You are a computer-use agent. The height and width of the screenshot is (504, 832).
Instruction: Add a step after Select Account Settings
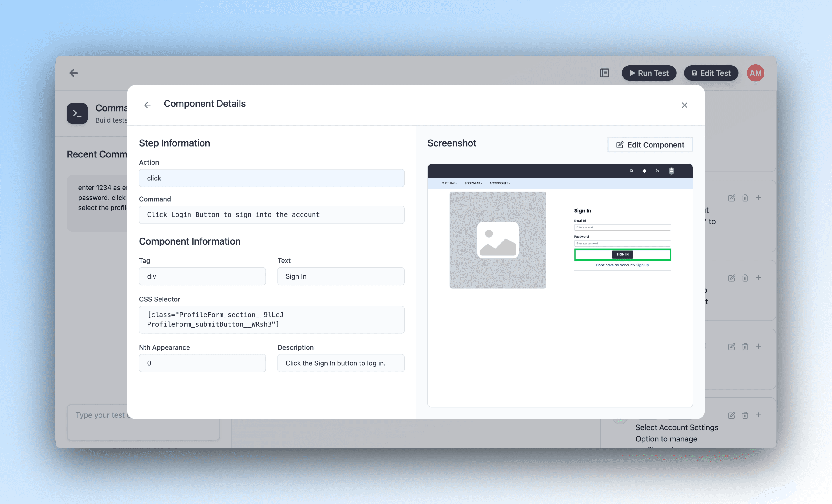(x=758, y=415)
